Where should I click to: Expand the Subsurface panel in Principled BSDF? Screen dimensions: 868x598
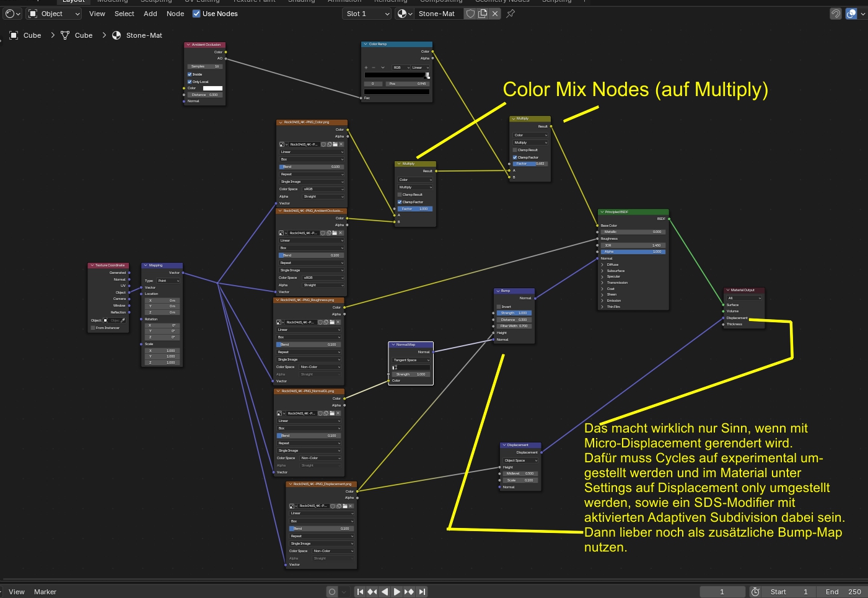[x=602, y=271]
